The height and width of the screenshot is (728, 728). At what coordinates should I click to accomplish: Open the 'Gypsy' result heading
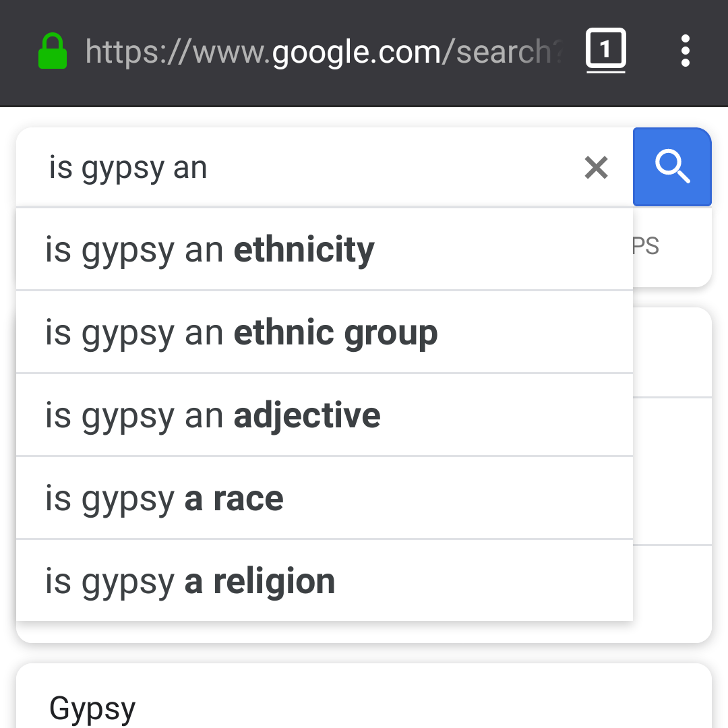point(92,708)
